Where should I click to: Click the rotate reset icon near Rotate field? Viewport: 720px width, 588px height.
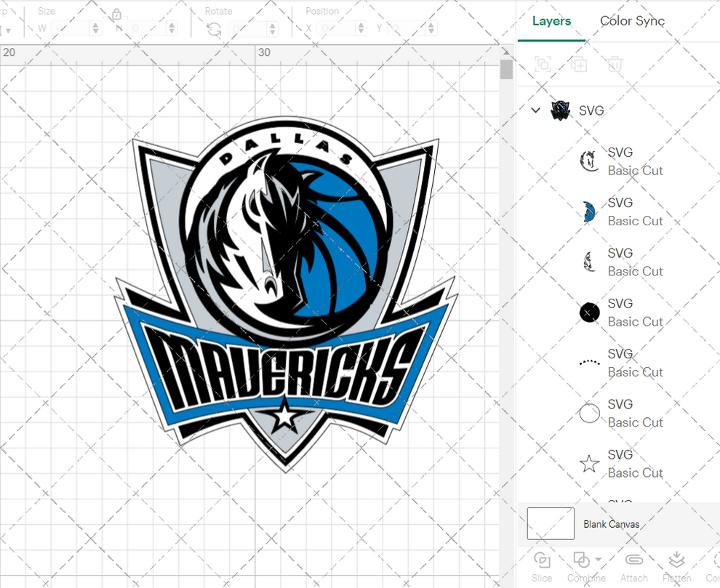coord(213,28)
